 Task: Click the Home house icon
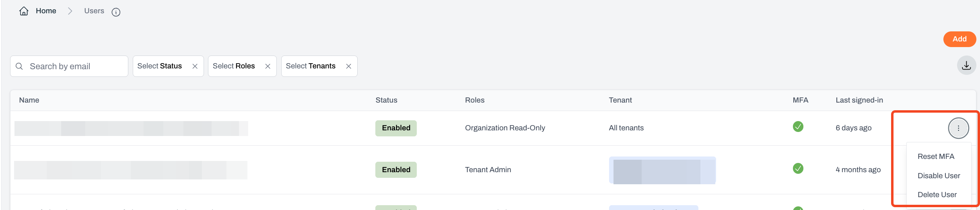(24, 11)
